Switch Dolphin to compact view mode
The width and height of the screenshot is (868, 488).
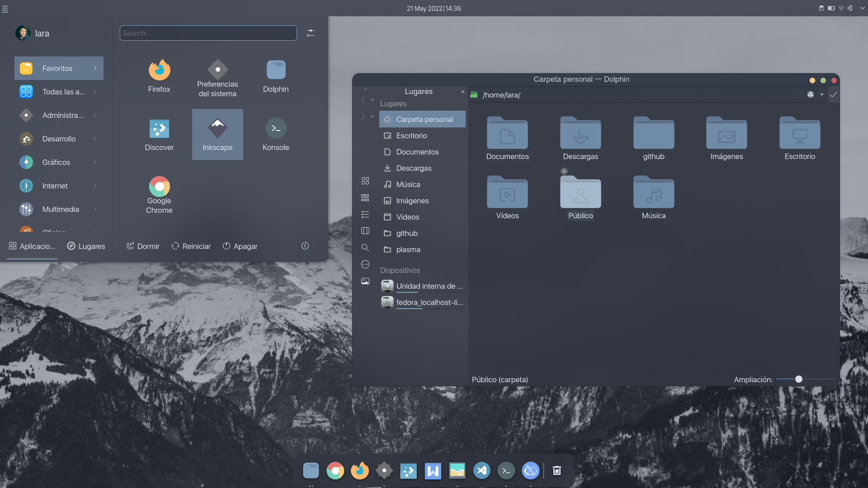(x=365, y=198)
